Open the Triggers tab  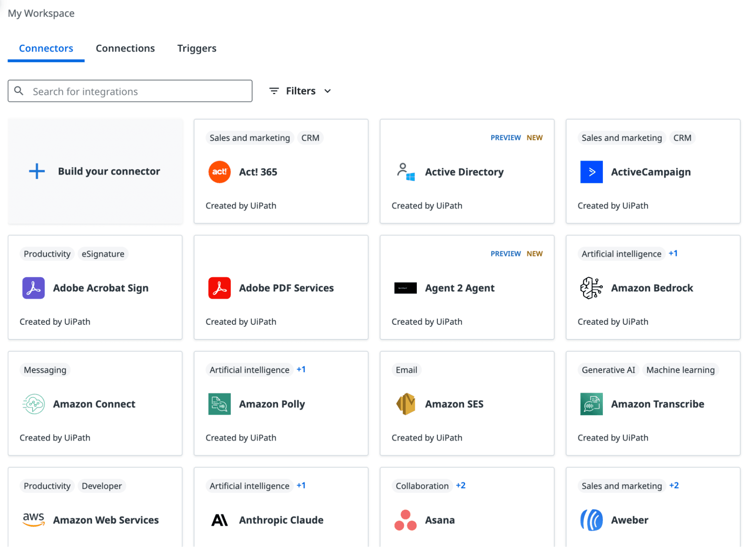[197, 48]
